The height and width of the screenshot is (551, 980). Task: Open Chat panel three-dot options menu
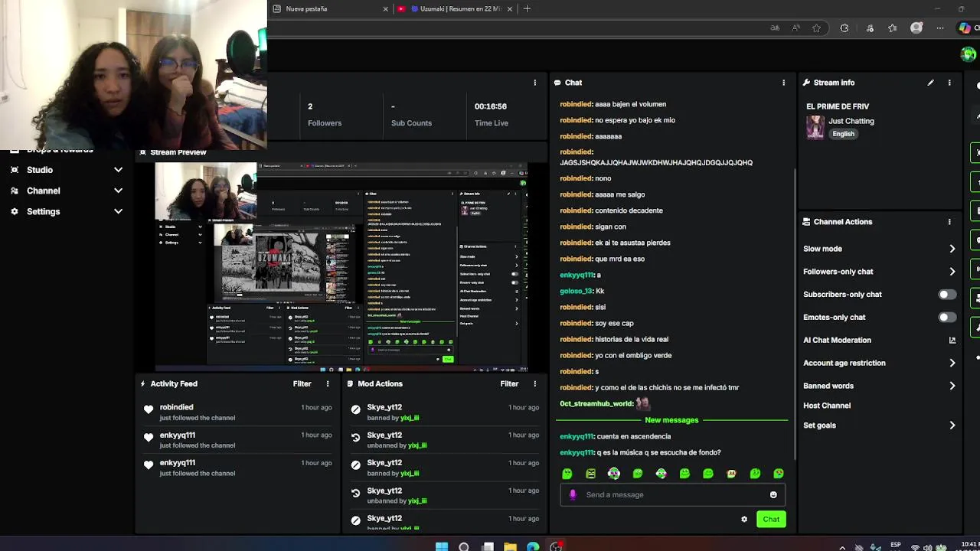click(x=783, y=83)
